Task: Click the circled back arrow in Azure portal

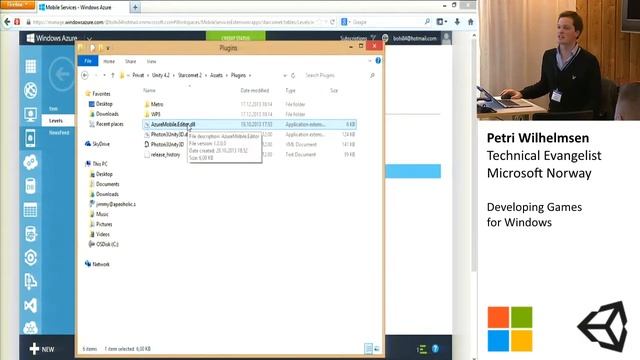Action: (62, 74)
